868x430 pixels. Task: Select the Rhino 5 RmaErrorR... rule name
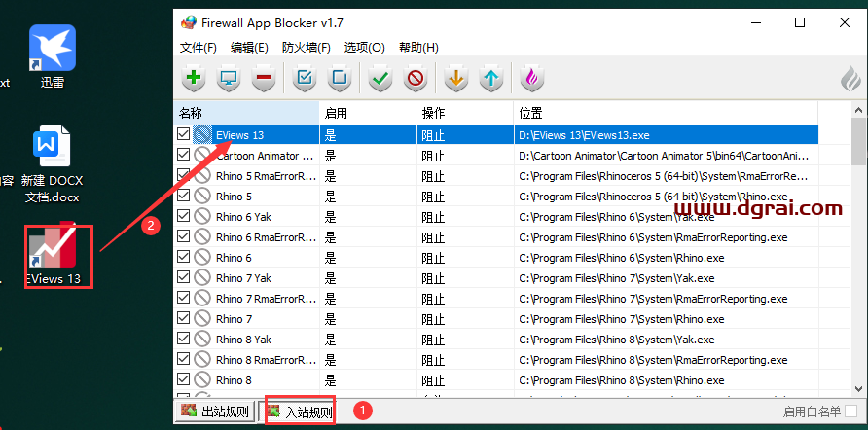267,176
